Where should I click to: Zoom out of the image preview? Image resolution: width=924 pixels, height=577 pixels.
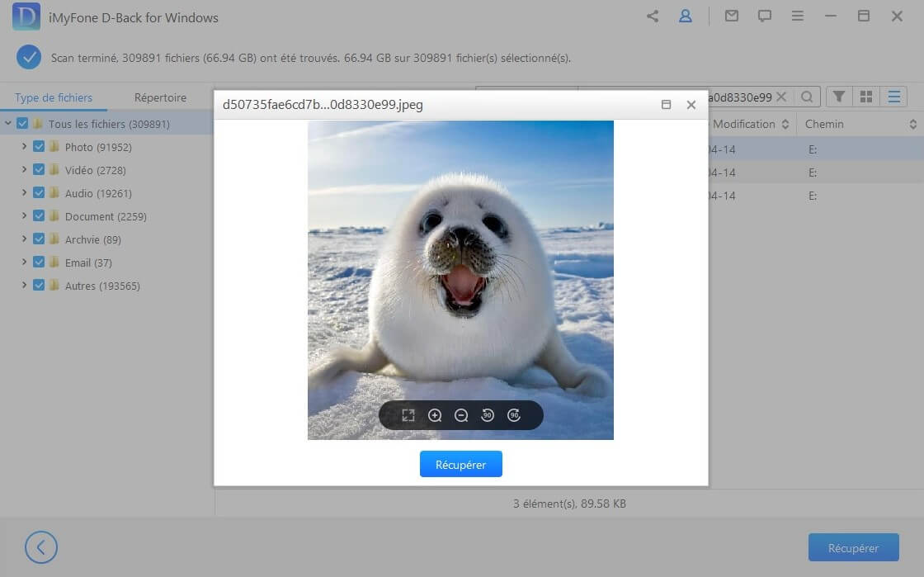tap(461, 415)
